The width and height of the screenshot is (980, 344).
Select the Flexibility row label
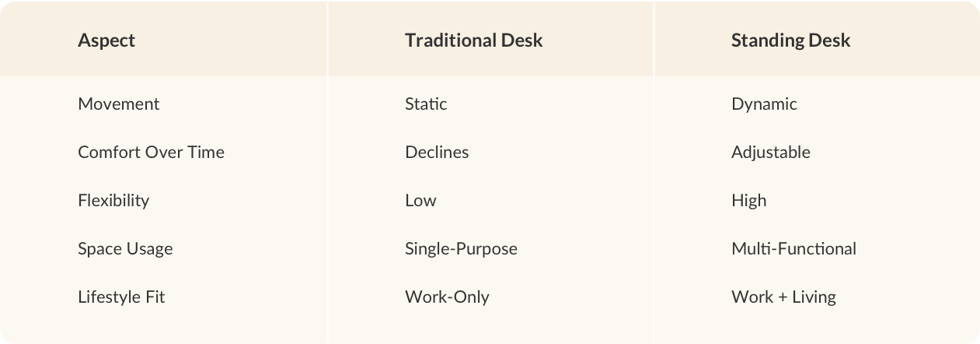click(x=113, y=200)
